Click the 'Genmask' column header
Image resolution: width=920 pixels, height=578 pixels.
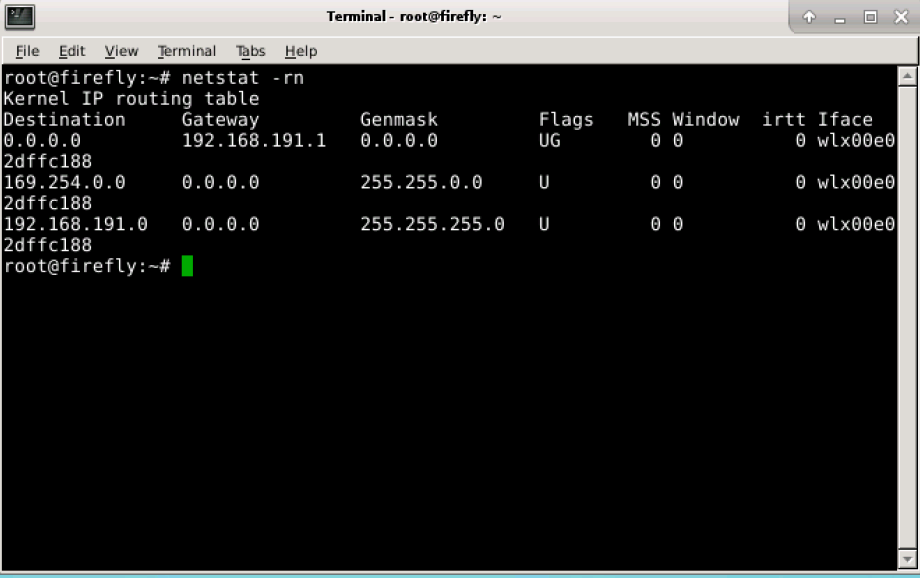[399, 120]
